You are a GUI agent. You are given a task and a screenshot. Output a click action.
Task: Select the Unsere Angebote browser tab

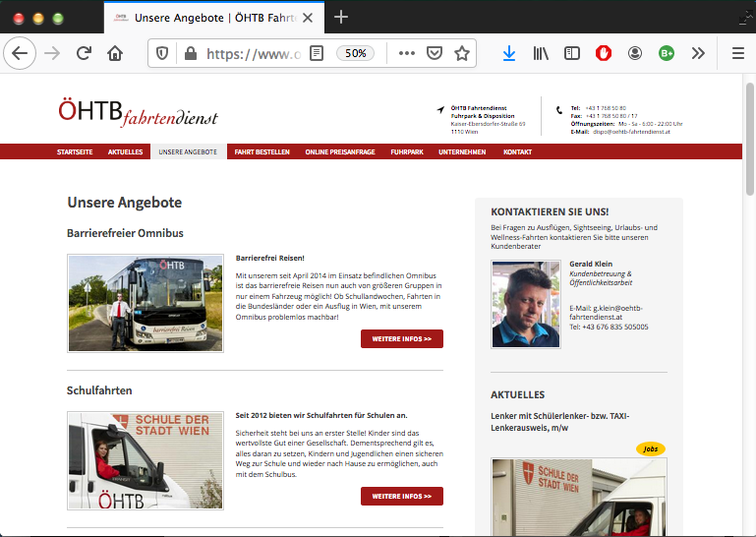pyautogui.click(x=214, y=18)
